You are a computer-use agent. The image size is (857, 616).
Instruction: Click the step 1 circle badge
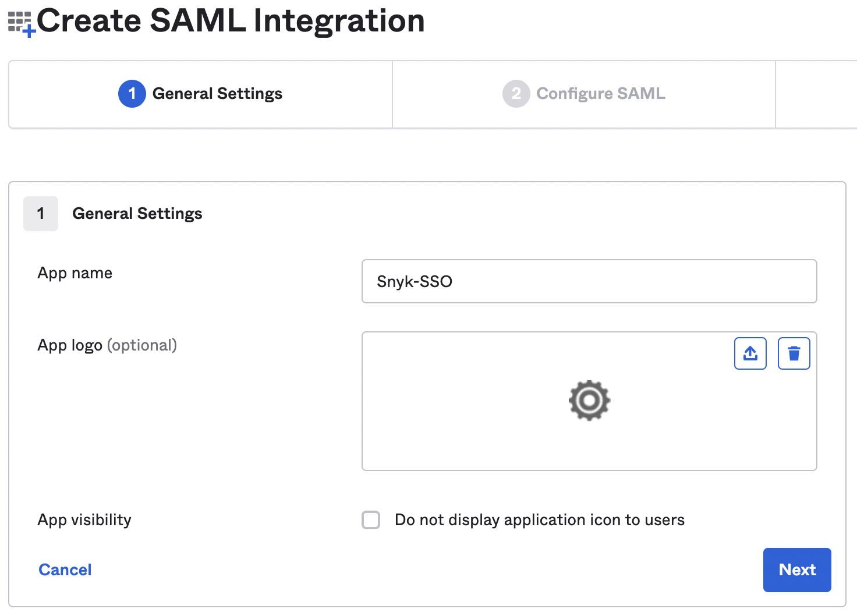click(x=132, y=94)
